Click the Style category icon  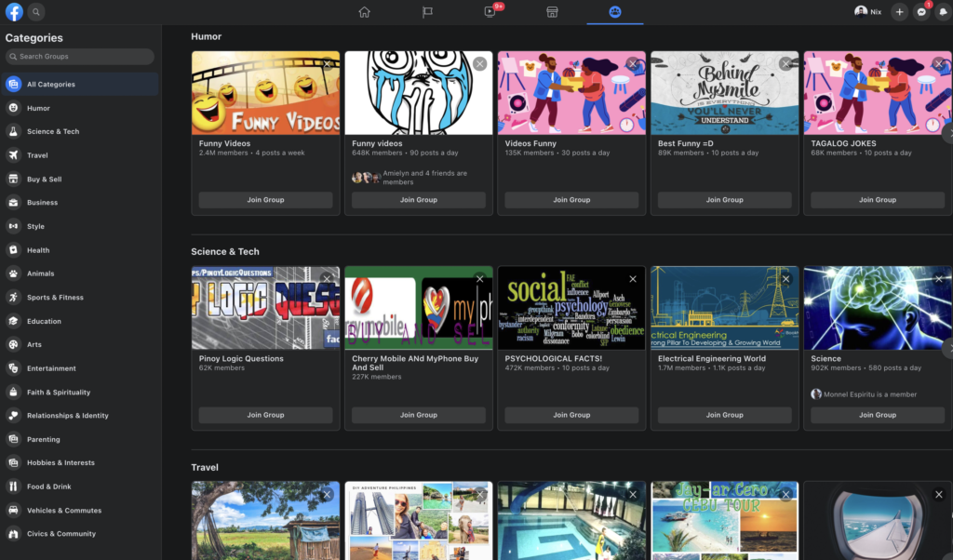[x=13, y=226]
